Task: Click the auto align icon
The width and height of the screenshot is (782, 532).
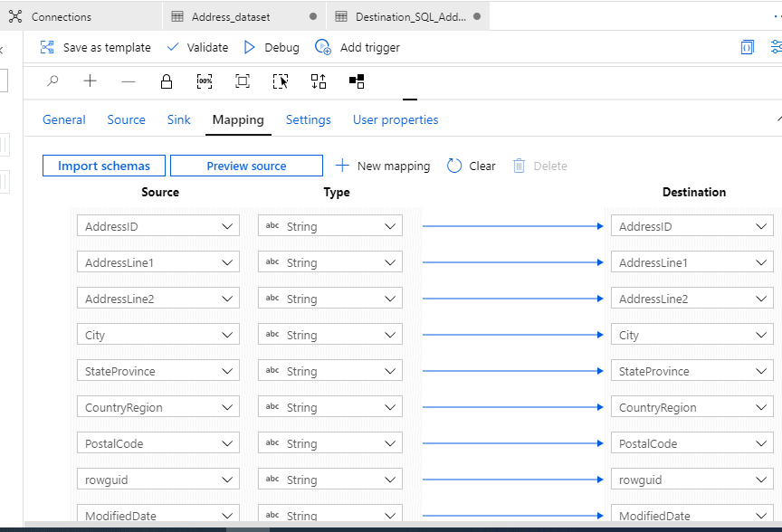Action: coord(319,81)
